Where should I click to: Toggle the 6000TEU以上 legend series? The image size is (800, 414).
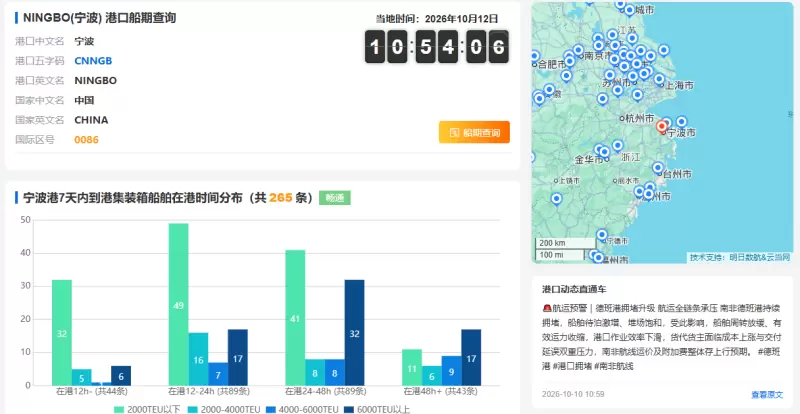point(377,409)
